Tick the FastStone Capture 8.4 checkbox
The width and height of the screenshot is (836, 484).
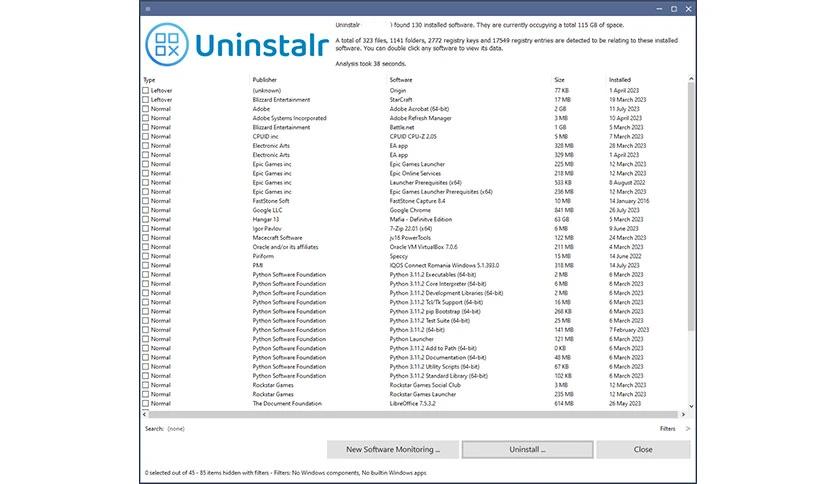tap(146, 201)
